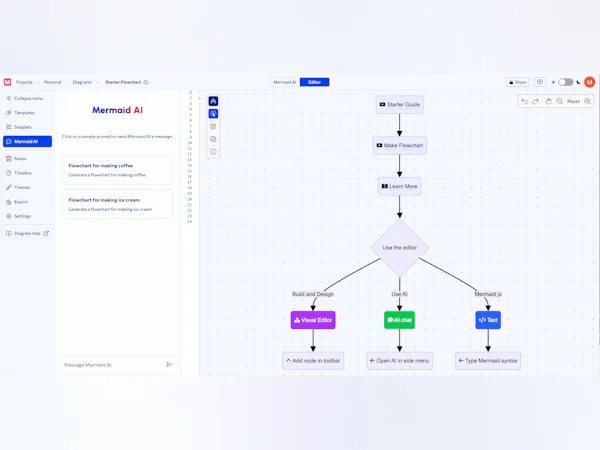Select the Type Mermaid syntax node
Viewport: 600px width, 450px height.
click(x=488, y=361)
